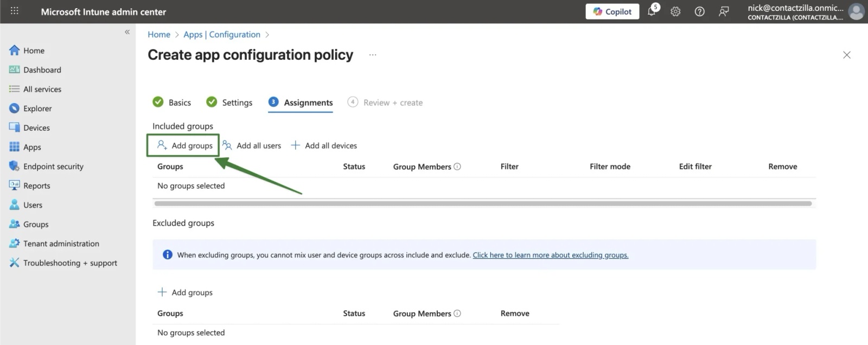
Task: Open the app launcher waffle icon
Action: [x=15, y=11]
